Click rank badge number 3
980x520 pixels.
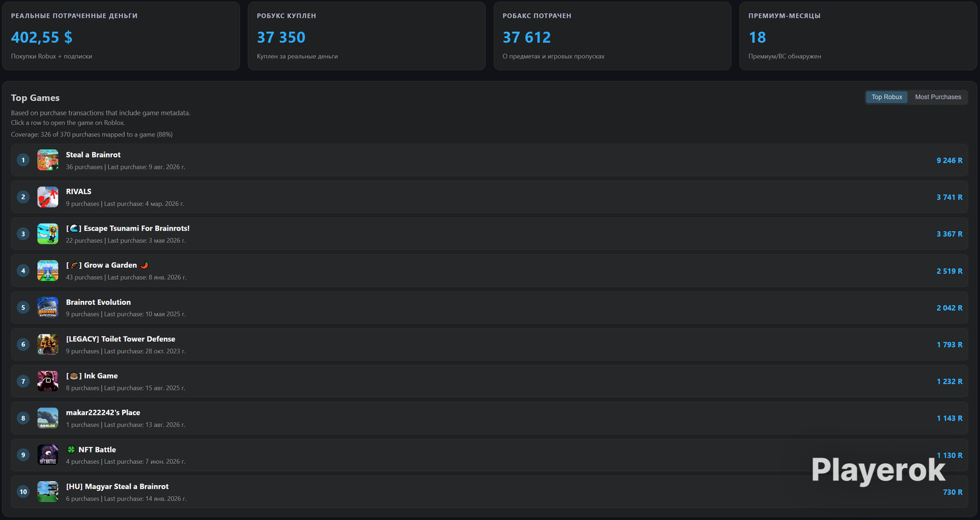[23, 234]
